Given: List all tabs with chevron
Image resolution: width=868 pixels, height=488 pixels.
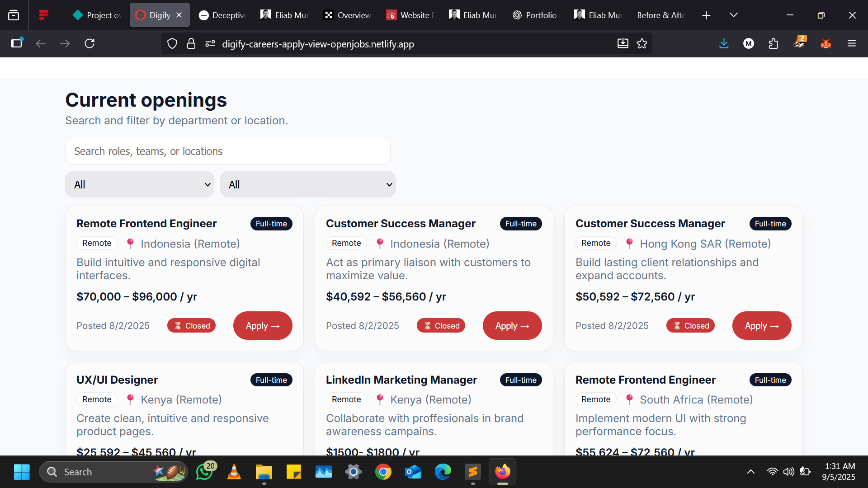Looking at the screenshot, I should click(x=734, y=15).
